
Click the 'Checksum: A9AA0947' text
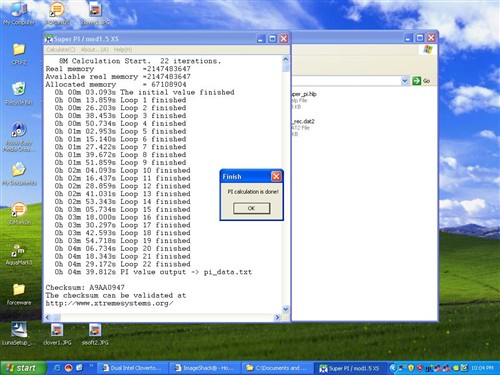tap(85, 287)
